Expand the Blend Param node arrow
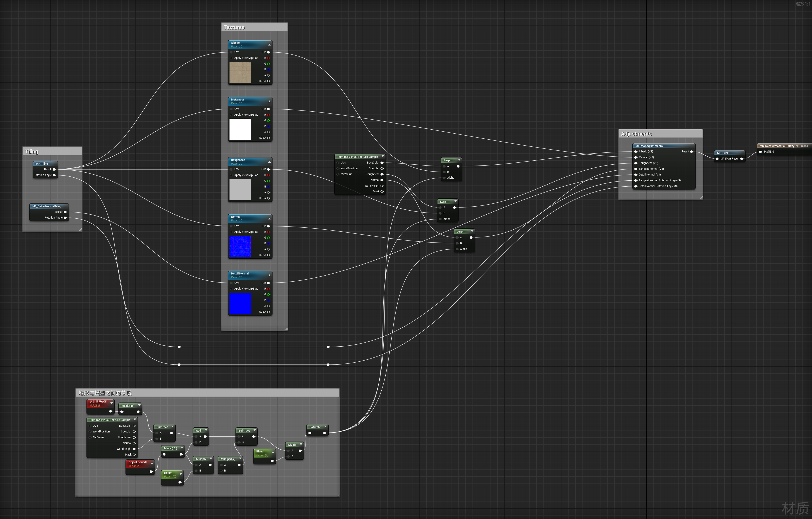This screenshot has width=812, height=519. (x=273, y=452)
